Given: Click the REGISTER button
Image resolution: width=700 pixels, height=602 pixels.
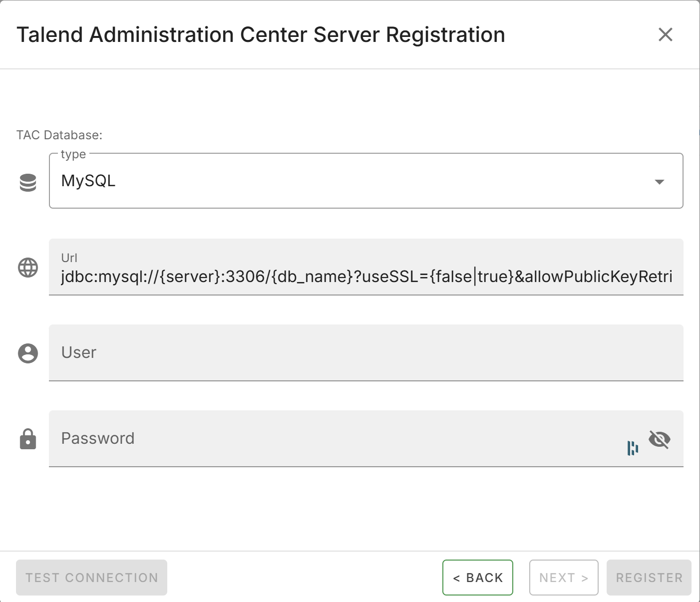Looking at the screenshot, I should tap(649, 578).
